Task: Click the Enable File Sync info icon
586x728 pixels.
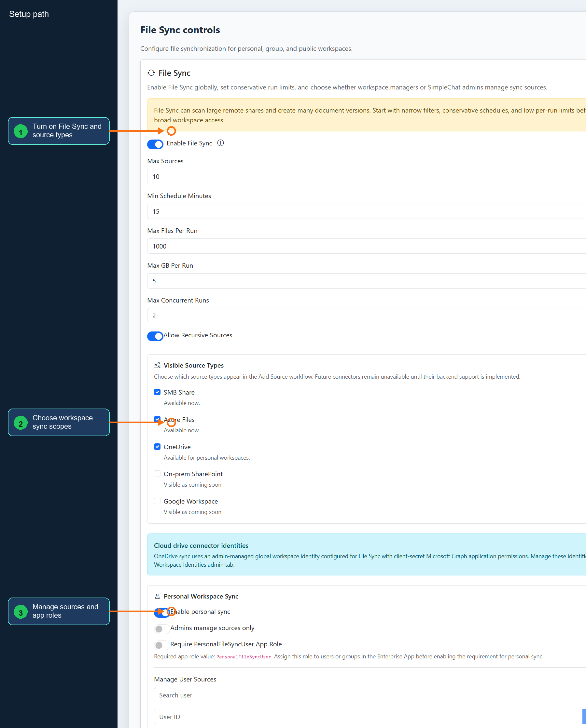Action: coord(220,143)
